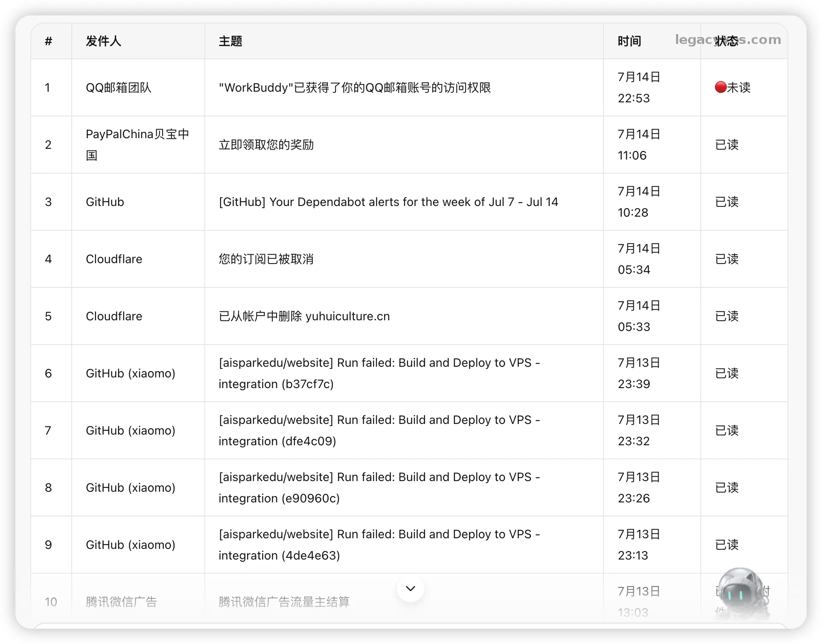Select GitHub (xiaomo) sender in row 6

pos(131,373)
